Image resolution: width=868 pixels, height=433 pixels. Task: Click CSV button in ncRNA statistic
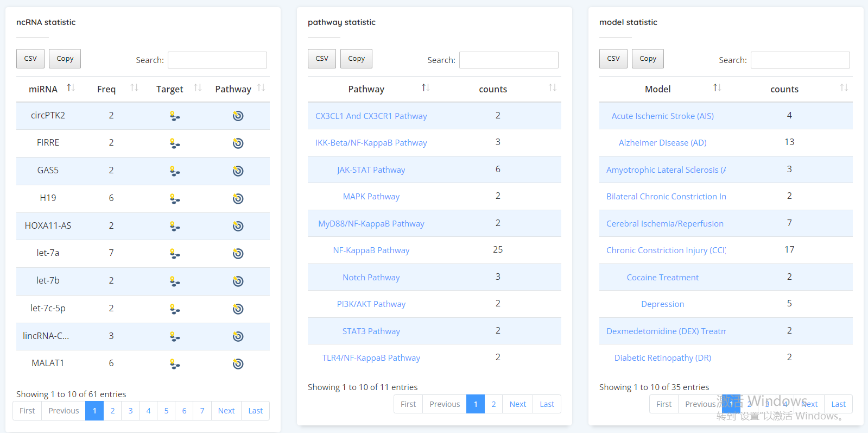[30, 59]
